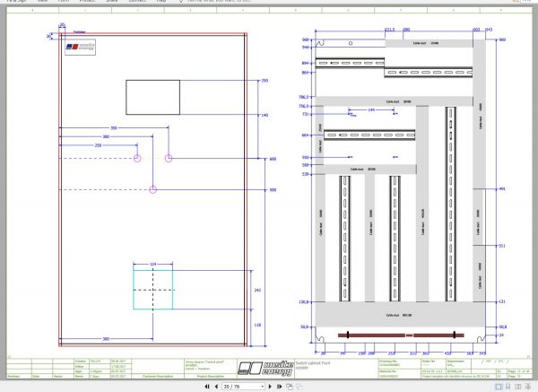Click the cyan square cutout in the drawing
The image size is (538, 392).
(153, 290)
